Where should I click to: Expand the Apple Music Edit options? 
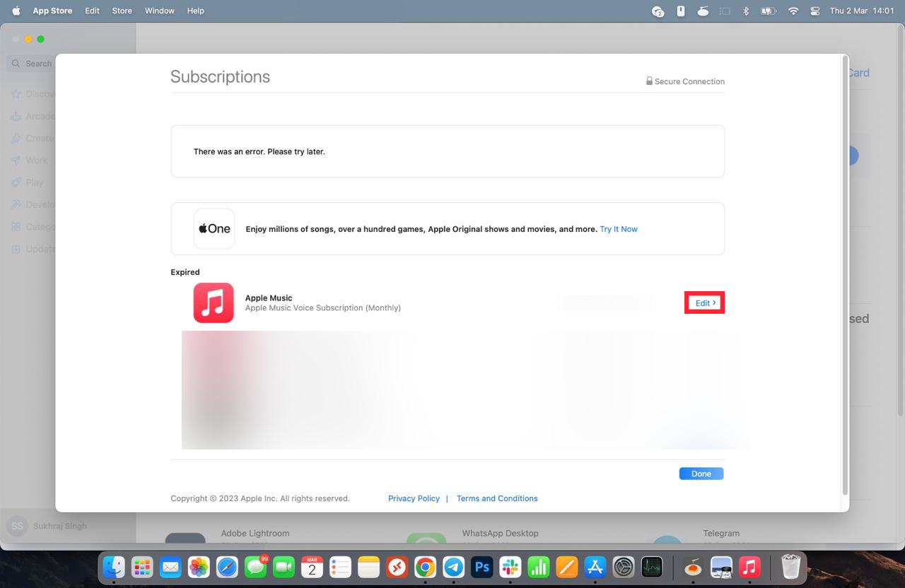pyautogui.click(x=703, y=302)
